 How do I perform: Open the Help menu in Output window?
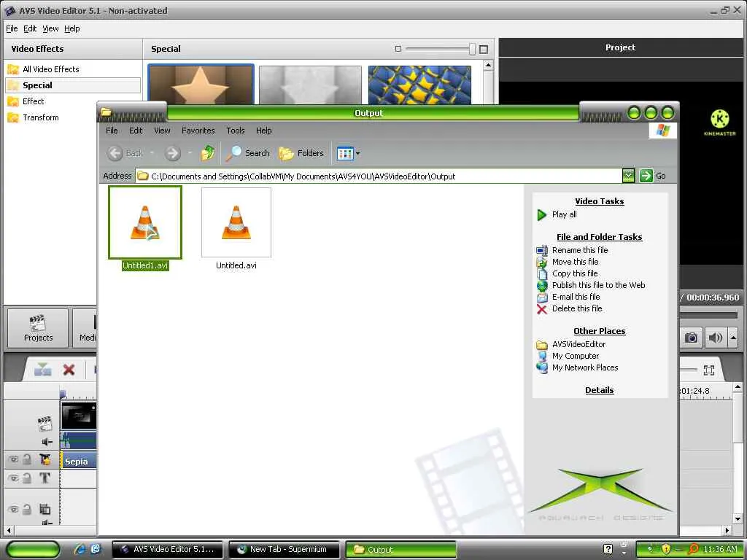click(263, 131)
